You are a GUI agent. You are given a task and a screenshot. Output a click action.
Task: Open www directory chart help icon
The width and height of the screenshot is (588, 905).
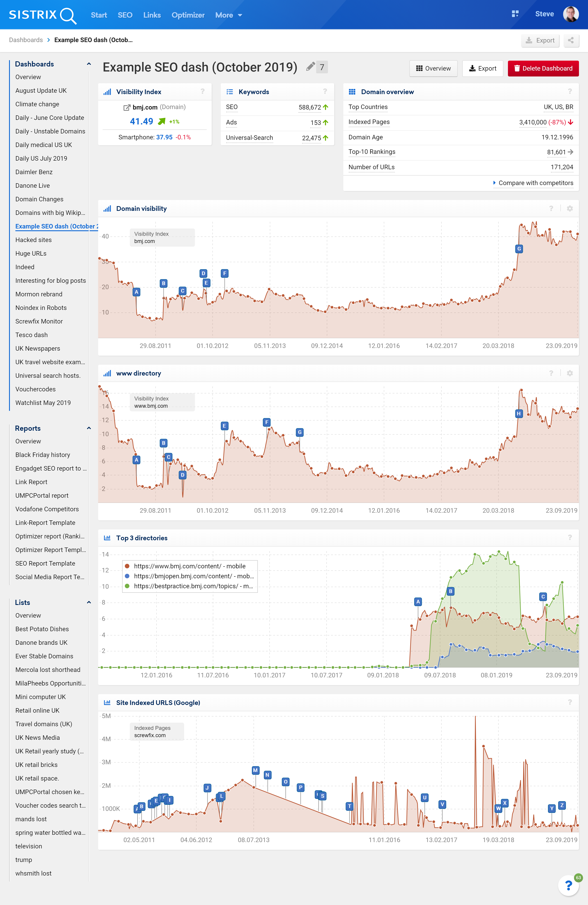coord(551,373)
